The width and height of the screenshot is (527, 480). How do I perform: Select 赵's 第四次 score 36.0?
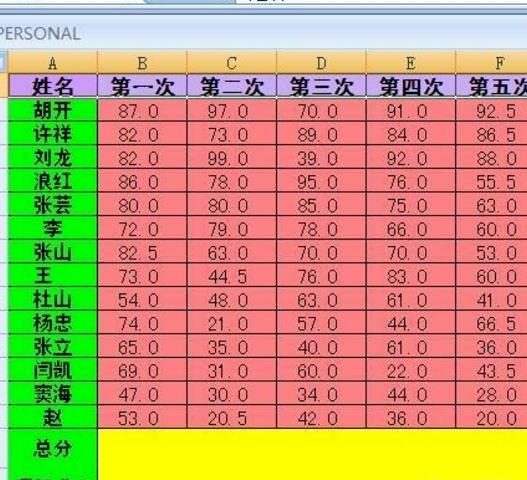tap(411, 417)
